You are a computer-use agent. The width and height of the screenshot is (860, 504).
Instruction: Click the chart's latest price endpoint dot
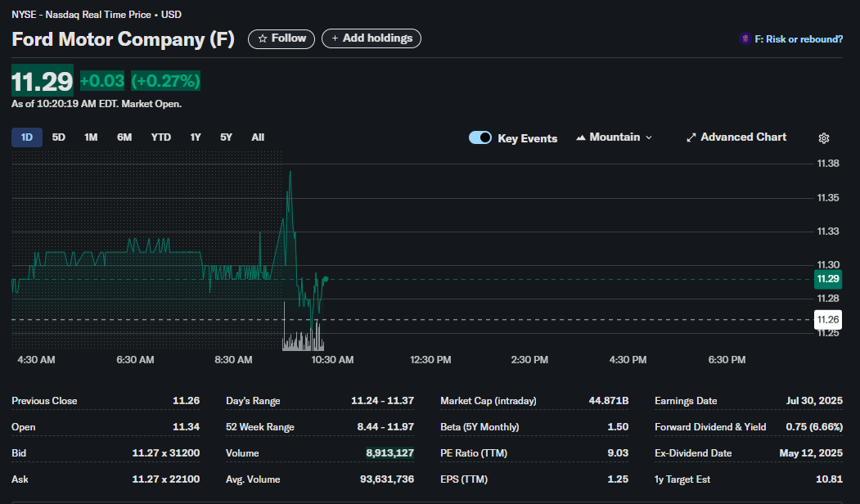pyautogui.click(x=325, y=279)
